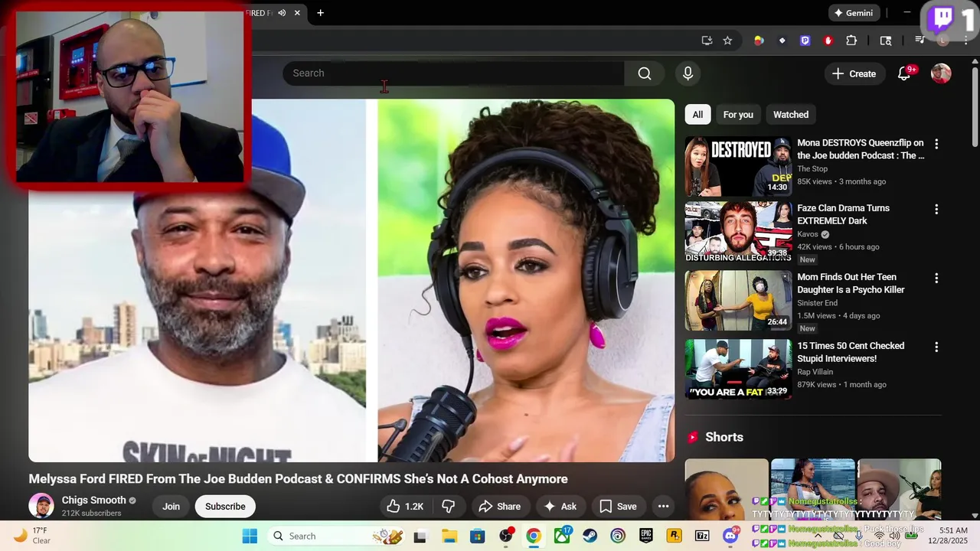This screenshot has width=980, height=551.
Task: Open Discord from the taskbar
Action: tap(730, 536)
